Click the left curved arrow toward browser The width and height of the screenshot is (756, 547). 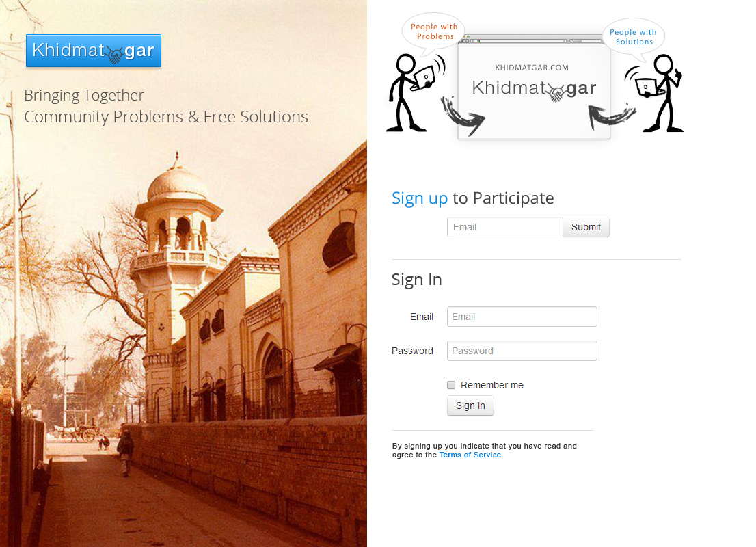(462, 116)
